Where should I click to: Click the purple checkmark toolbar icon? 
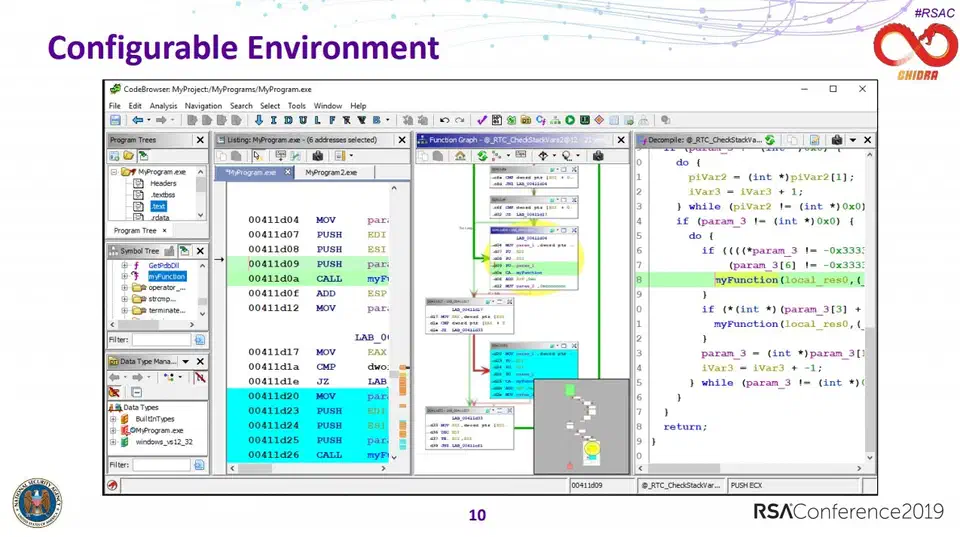click(x=482, y=121)
